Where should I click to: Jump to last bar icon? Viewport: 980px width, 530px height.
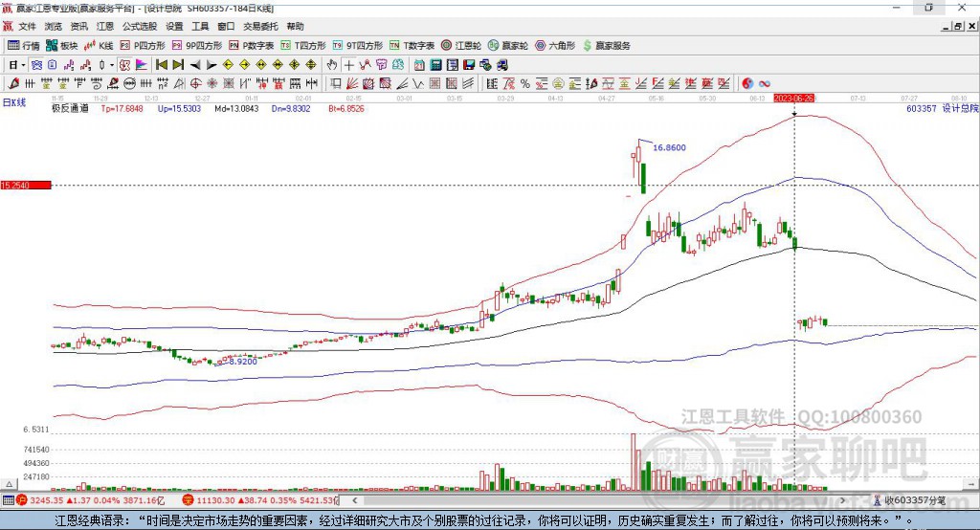pos(178,65)
